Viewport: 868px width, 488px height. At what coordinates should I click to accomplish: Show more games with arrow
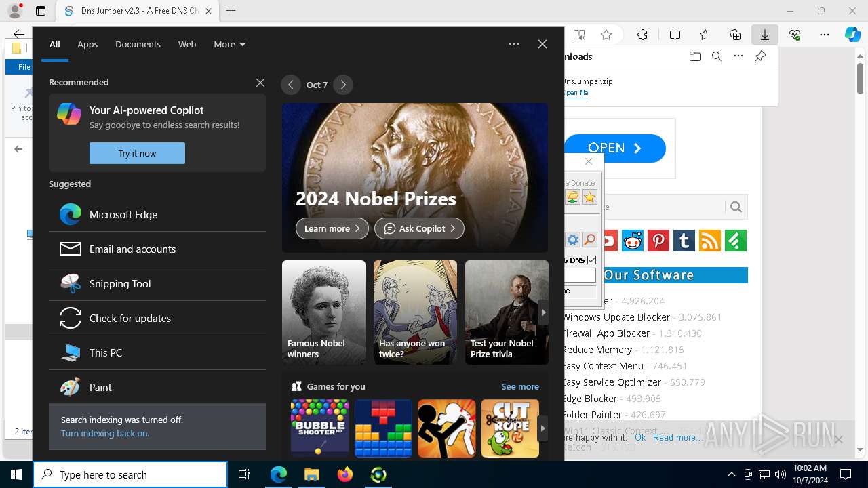542,428
